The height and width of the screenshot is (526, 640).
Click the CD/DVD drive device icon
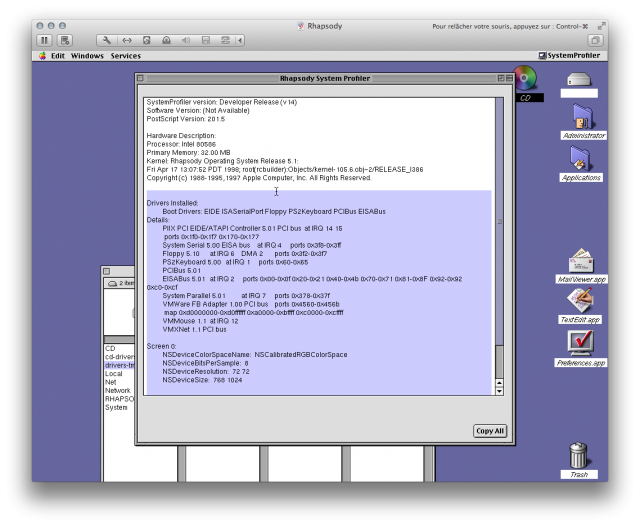(x=166, y=40)
